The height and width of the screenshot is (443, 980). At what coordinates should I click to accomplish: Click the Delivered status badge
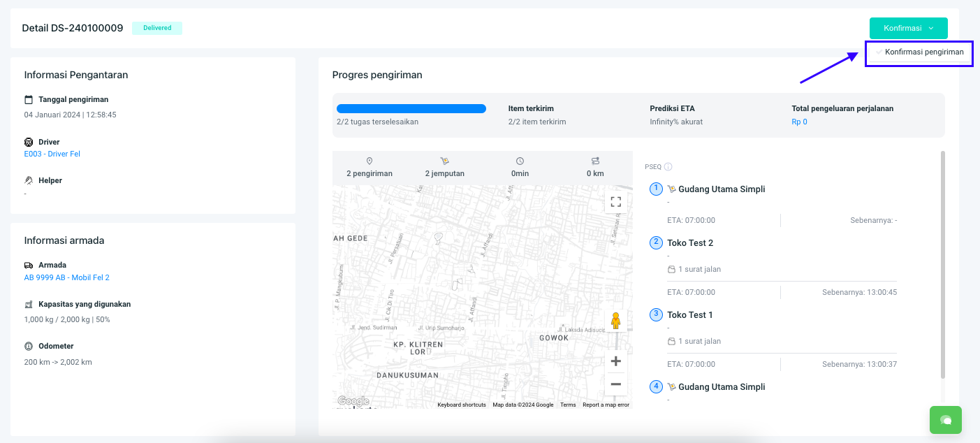157,28
